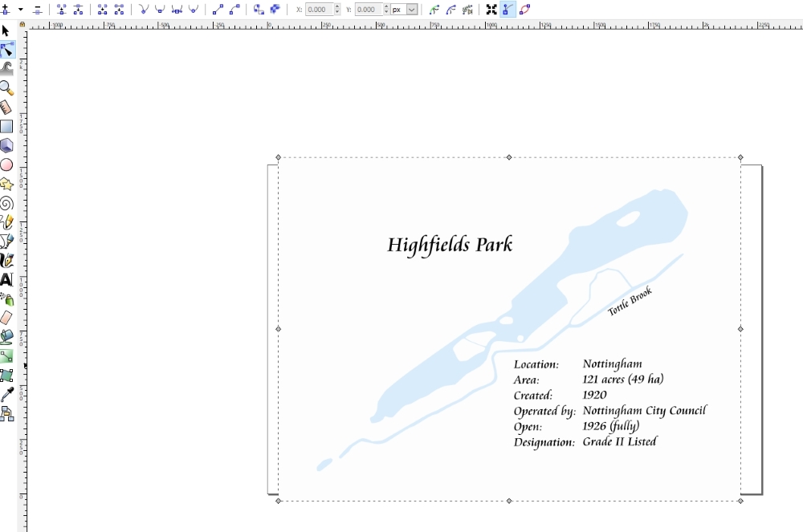The height and width of the screenshot is (532, 803).
Task: Select the Star polygon tool
Action: (6, 185)
